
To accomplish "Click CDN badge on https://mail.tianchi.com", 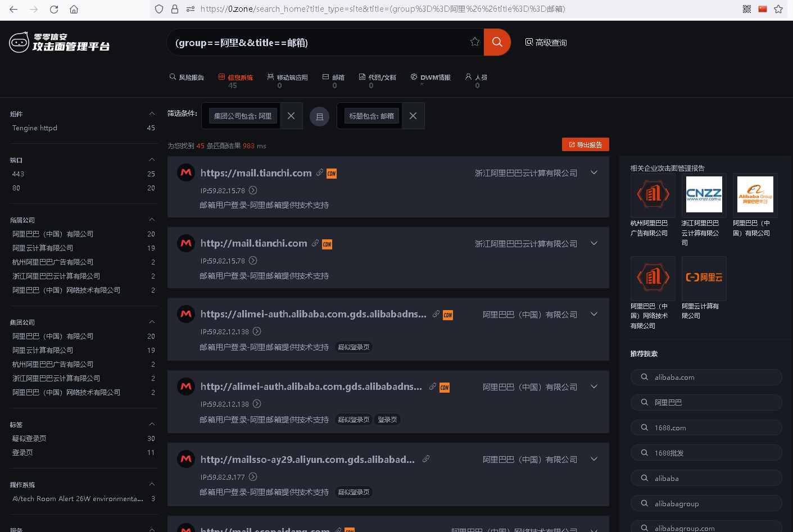I will point(332,174).
